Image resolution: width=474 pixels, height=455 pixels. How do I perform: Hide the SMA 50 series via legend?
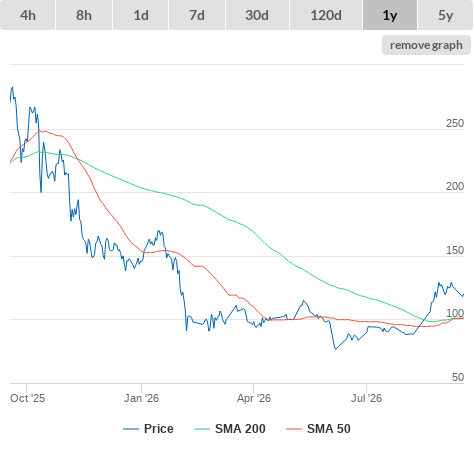click(329, 429)
